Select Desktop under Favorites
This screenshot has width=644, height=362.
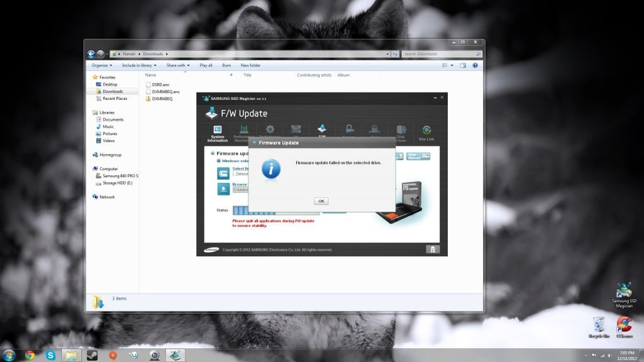click(x=109, y=84)
